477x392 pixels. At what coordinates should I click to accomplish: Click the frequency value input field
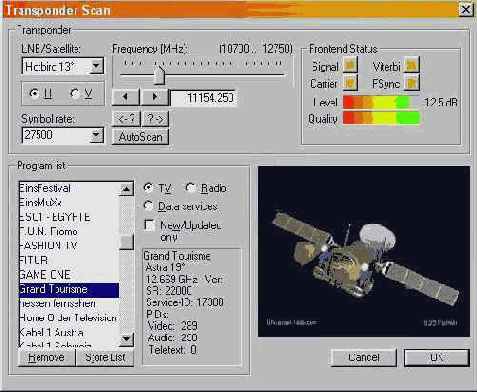point(203,98)
